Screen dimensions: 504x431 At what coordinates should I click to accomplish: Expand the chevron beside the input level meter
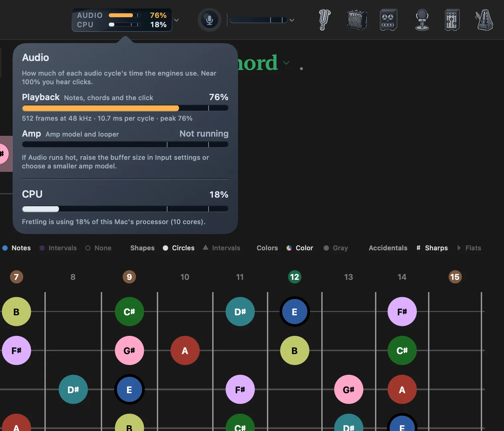tap(292, 20)
